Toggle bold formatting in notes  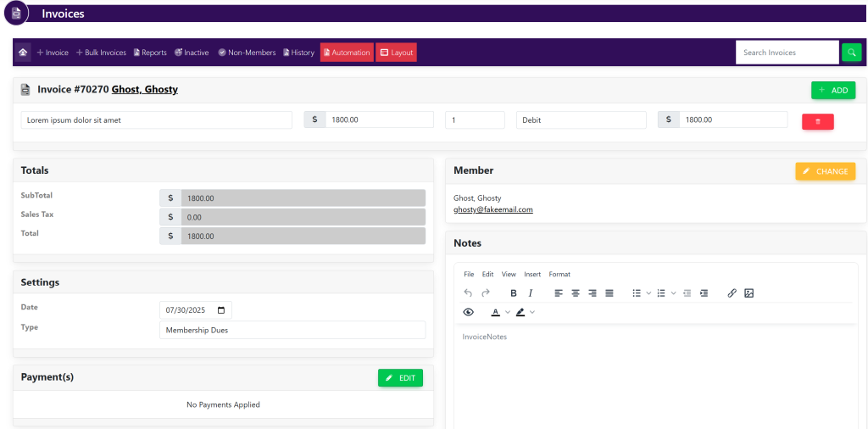click(x=514, y=293)
